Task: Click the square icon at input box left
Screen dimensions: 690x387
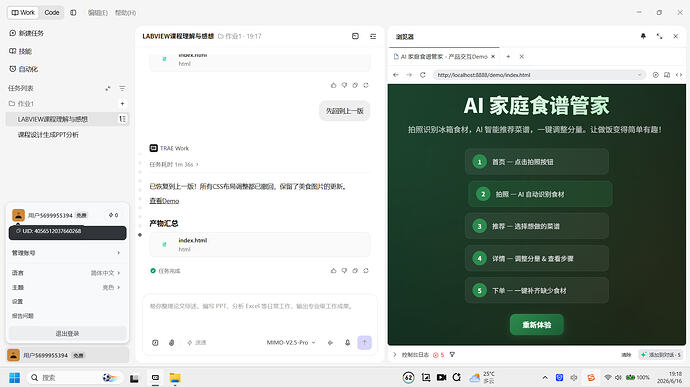Action: point(155,343)
